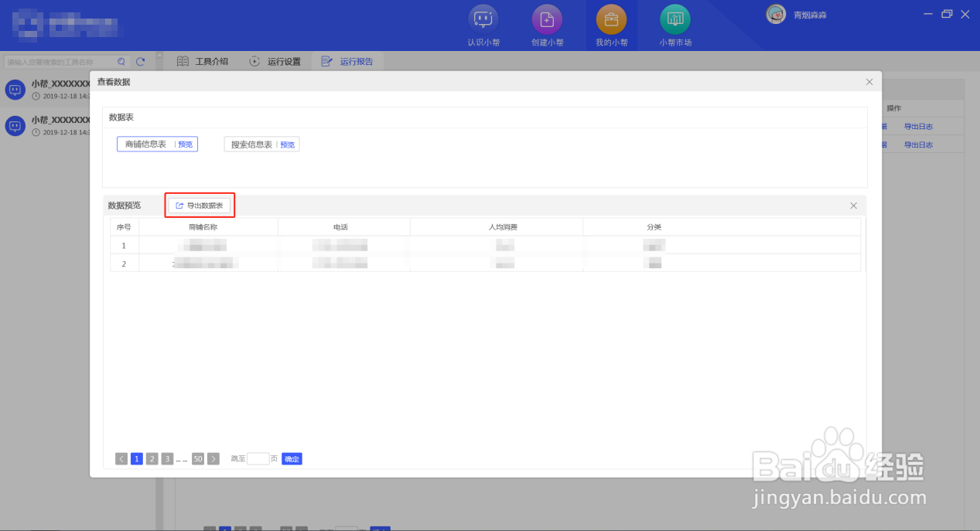Click 预览 for 商铺信息表
This screenshot has width=980, height=531.
(x=186, y=145)
